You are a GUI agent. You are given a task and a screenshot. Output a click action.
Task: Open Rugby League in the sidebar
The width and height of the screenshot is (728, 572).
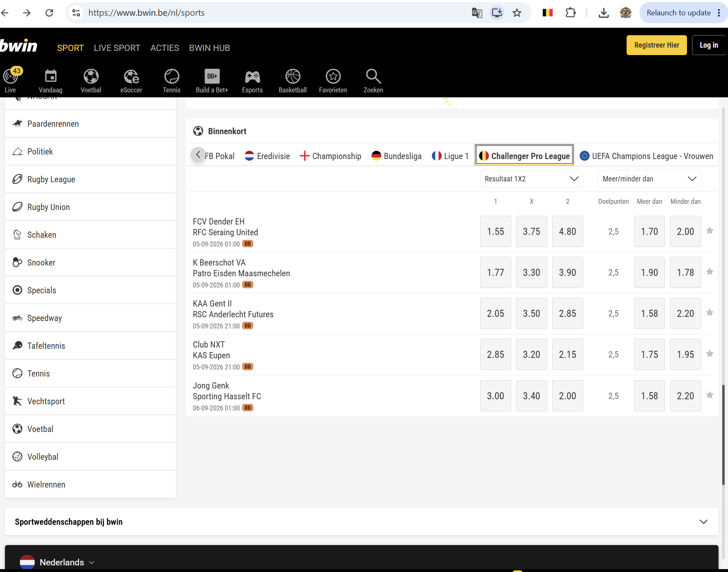pyautogui.click(x=90, y=179)
